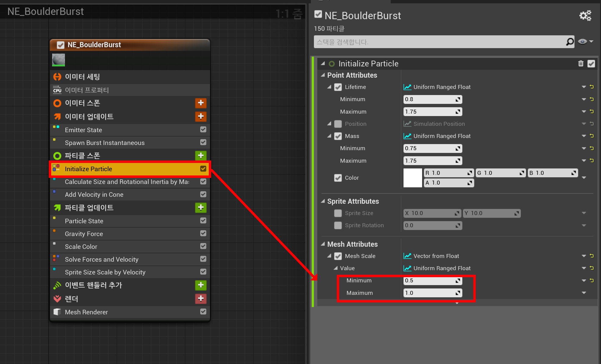601x364 pixels.
Task: Click the plus icon beside 이미터 업데이트
Action: click(x=201, y=116)
